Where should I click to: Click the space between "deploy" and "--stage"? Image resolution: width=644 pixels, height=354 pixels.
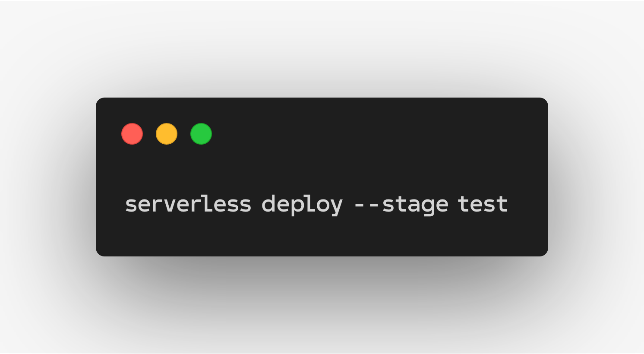348,204
